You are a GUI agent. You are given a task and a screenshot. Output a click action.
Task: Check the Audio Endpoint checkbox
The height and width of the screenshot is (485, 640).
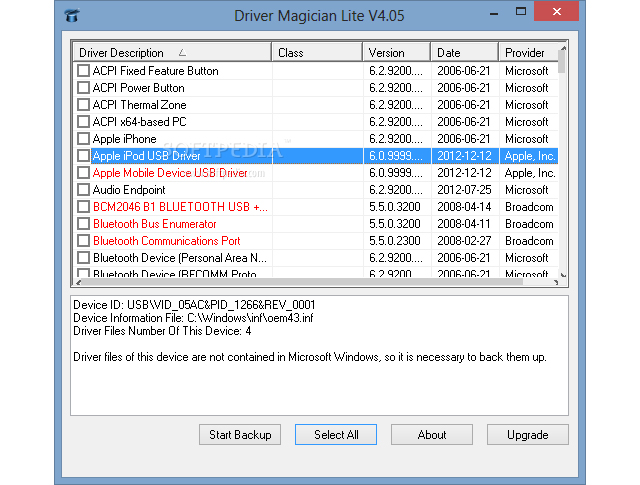[83, 190]
